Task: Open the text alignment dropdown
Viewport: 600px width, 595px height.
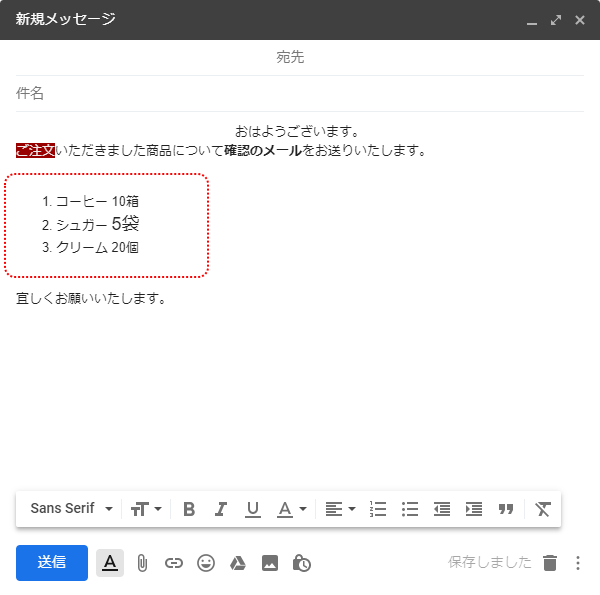Action: (340, 509)
